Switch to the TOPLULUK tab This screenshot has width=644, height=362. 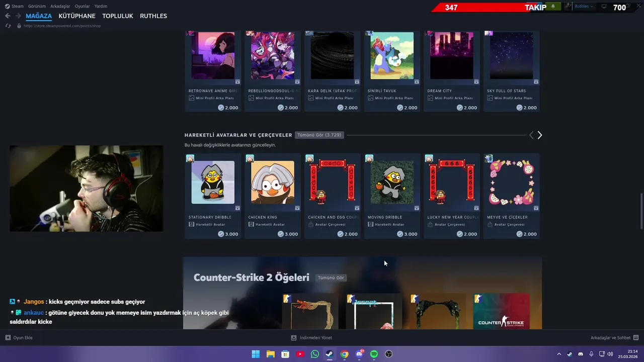118,16
